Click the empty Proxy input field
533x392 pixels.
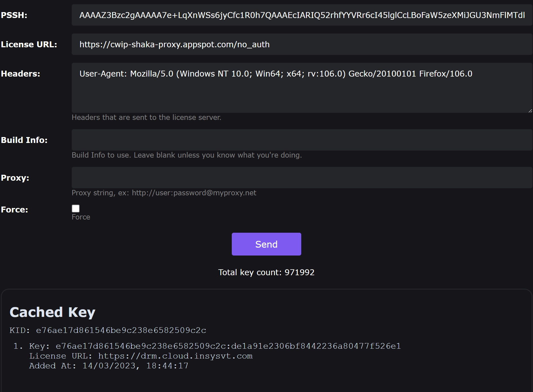pos(302,178)
